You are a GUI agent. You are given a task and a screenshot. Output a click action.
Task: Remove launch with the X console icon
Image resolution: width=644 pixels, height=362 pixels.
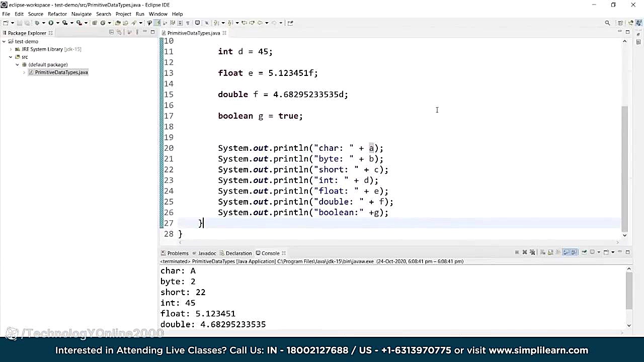tap(525, 252)
